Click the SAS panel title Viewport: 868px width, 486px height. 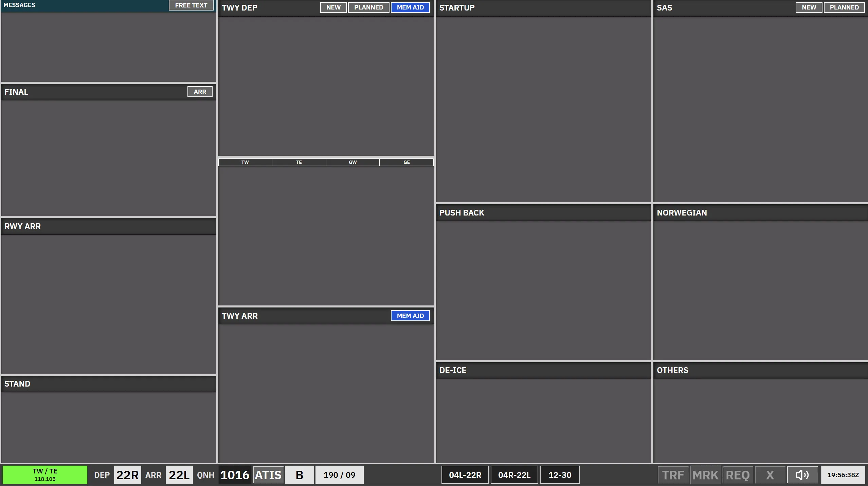click(664, 8)
